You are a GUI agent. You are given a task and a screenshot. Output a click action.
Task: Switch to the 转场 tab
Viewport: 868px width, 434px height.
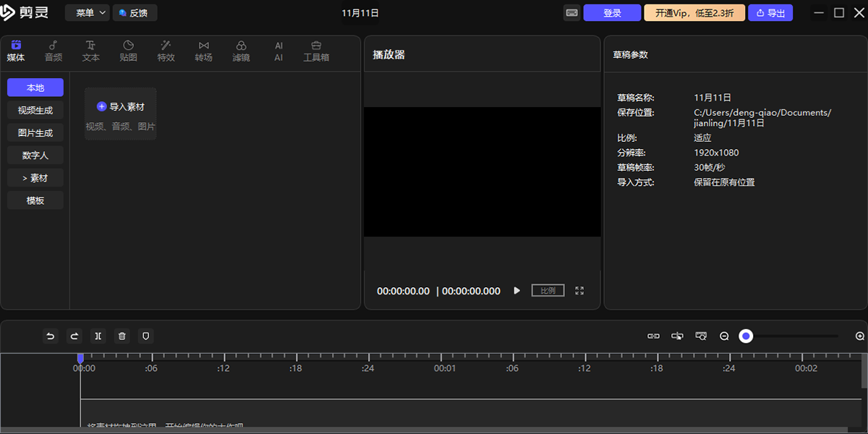[203, 51]
